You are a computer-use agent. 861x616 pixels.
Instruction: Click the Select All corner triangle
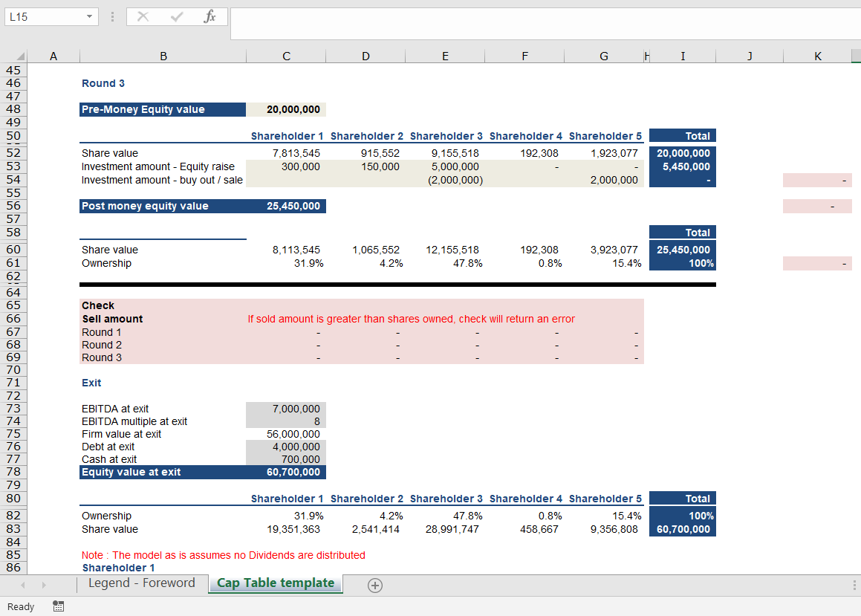coord(20,56)
